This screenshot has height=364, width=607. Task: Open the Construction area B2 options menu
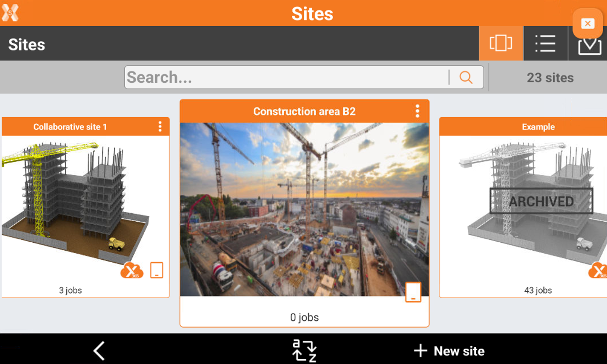417,111
